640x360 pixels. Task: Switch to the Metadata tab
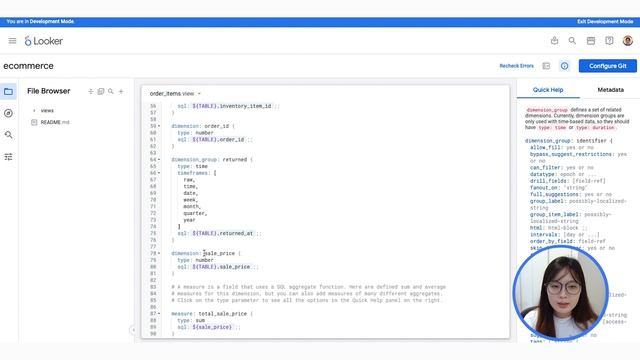[x=611, y=90]
